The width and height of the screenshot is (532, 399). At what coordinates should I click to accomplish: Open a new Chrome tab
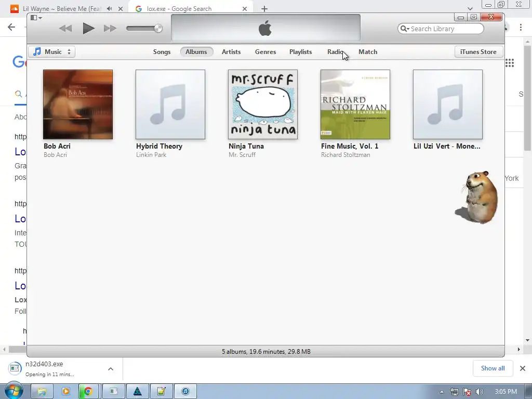(x=264, y=9)
